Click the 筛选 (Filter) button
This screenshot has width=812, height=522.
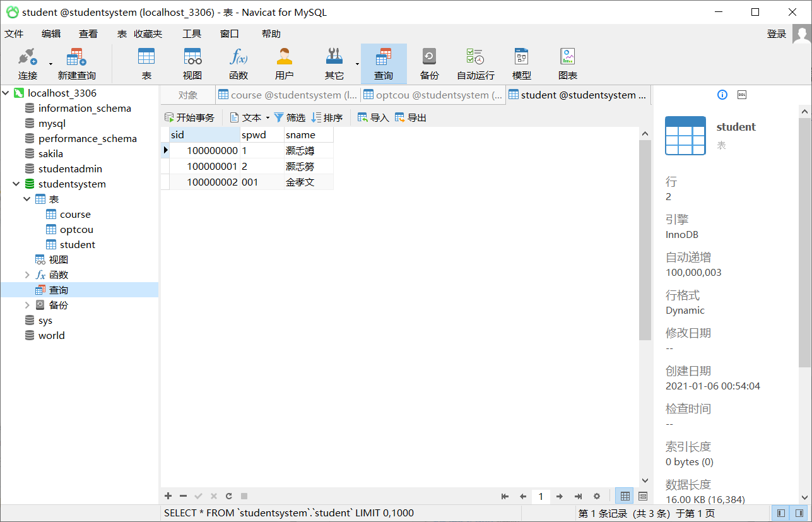point(290,117)
